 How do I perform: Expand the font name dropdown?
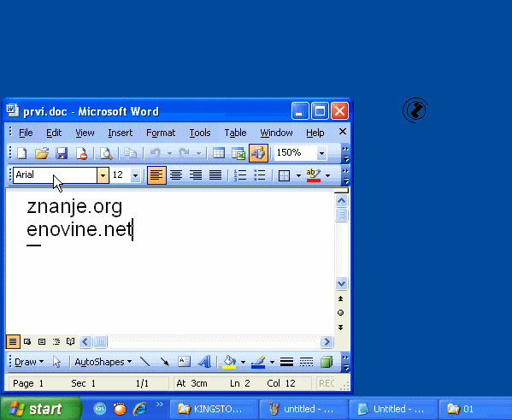103,175
